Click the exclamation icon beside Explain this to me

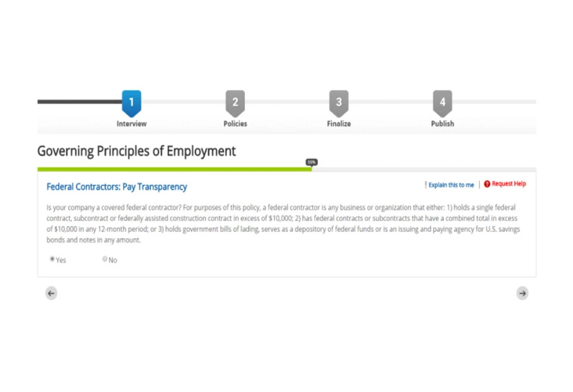point(427,184)
